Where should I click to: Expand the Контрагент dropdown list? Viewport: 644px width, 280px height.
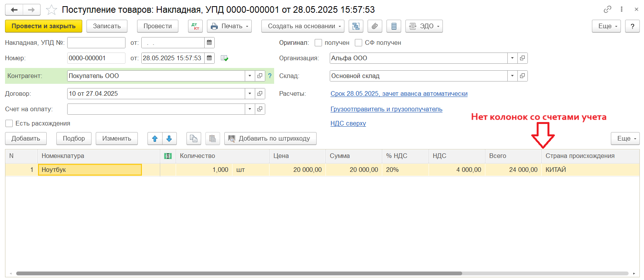(250, 76)
